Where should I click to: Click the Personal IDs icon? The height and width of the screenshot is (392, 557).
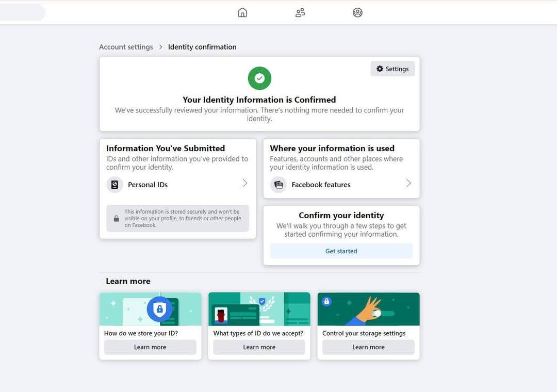114,185
